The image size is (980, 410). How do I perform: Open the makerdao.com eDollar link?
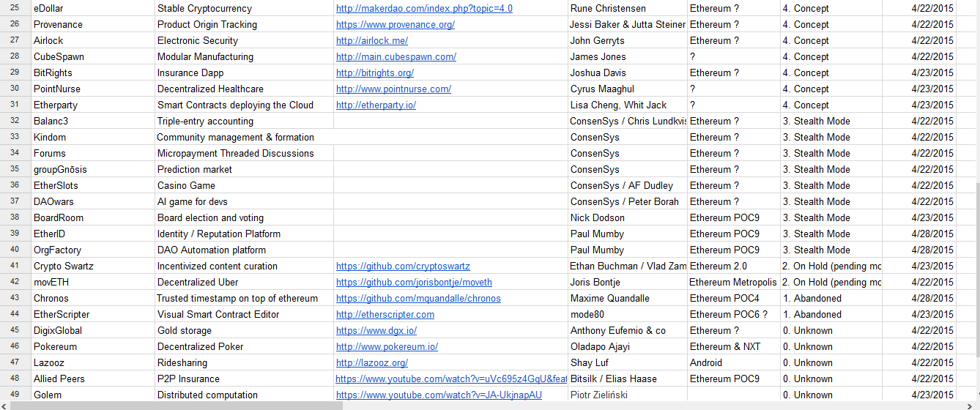click(424, 9)
